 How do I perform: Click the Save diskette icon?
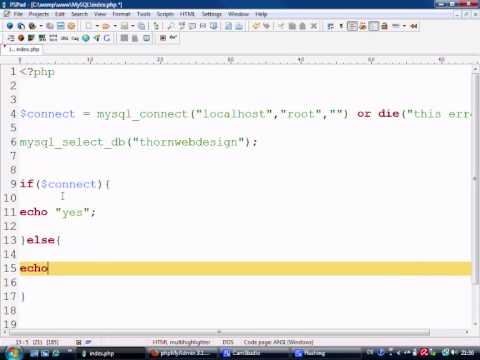coord(124,26)
